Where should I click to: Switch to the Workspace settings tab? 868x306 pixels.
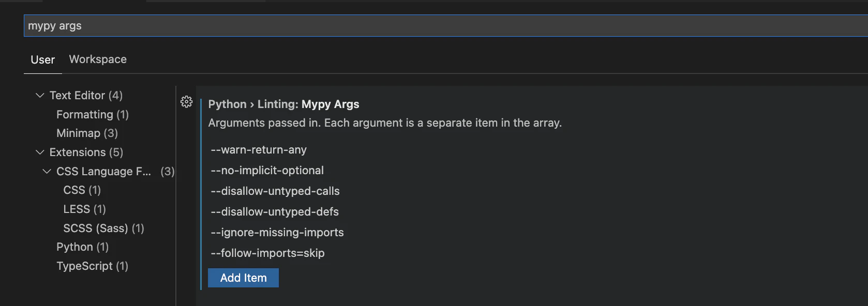(x=98, y=59)
